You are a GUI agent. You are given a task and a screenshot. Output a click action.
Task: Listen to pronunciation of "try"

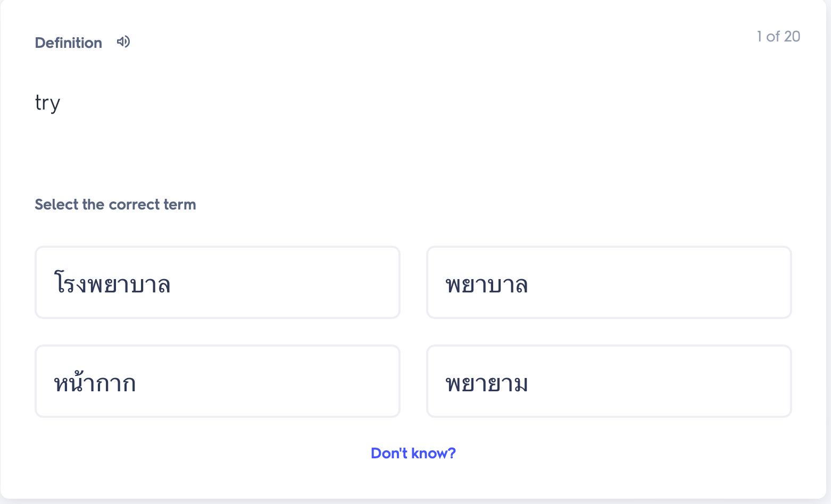click(123, 42)
